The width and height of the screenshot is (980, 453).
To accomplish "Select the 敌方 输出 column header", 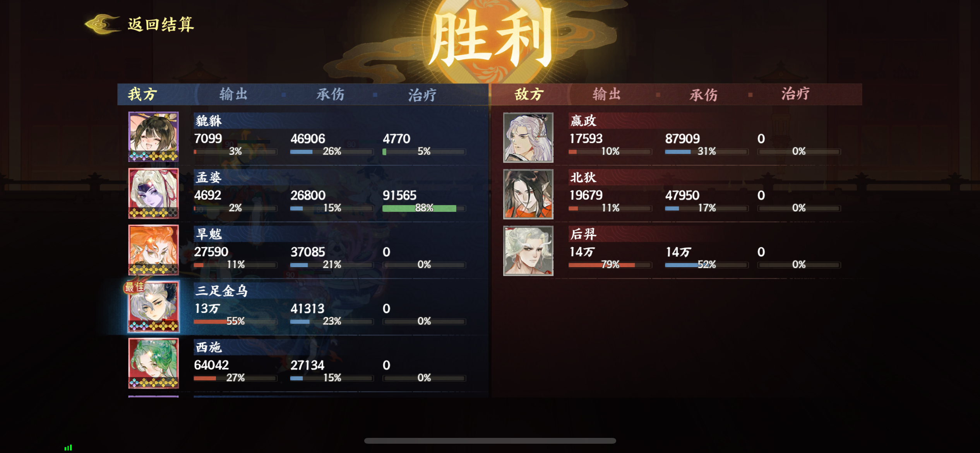I will click(x=607, y=94).
